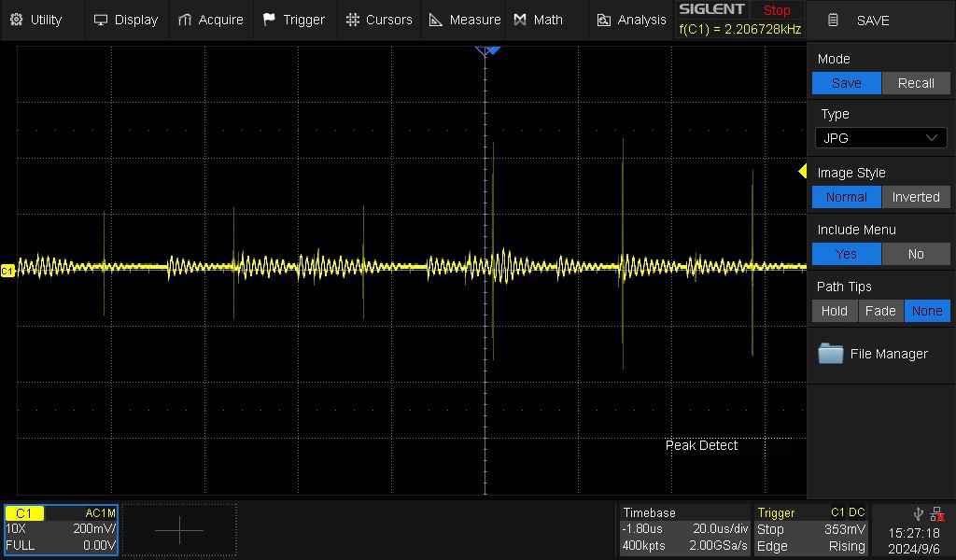The width and height of the screenshot is (956, 560).
Task: Click the Analysis icon
Action: coord(604,21)
